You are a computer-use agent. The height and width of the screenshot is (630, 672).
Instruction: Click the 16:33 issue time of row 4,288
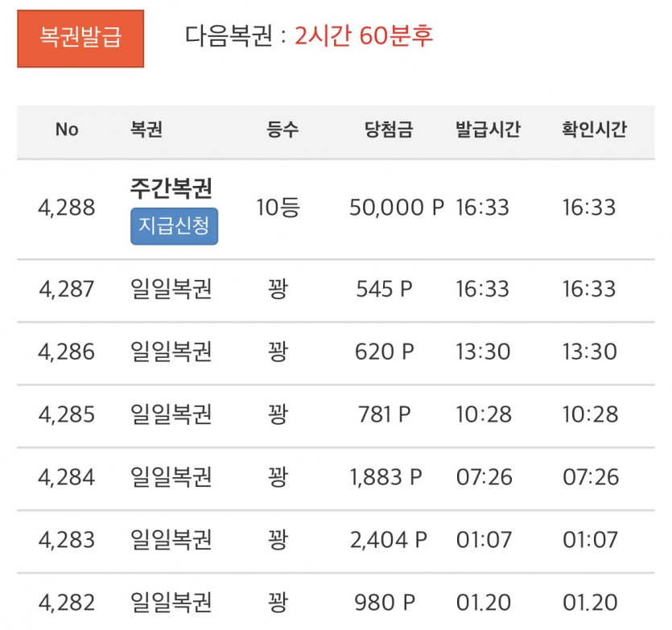483,206
